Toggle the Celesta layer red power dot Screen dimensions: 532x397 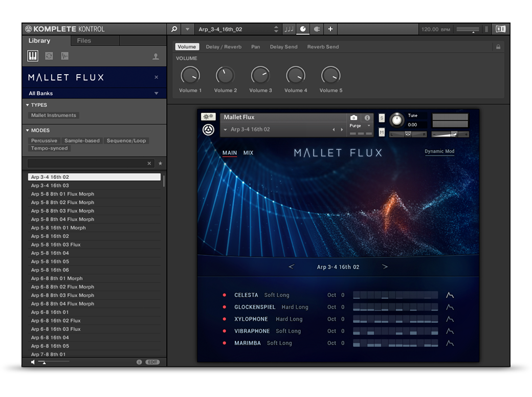pyautogui.click(x=224, y=295)
